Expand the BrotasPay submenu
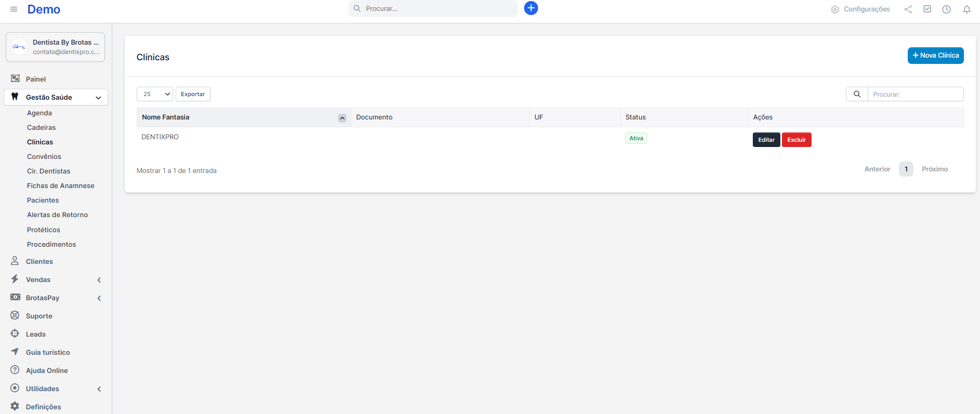Screen dimensions: 980x414 coord(99,298)
